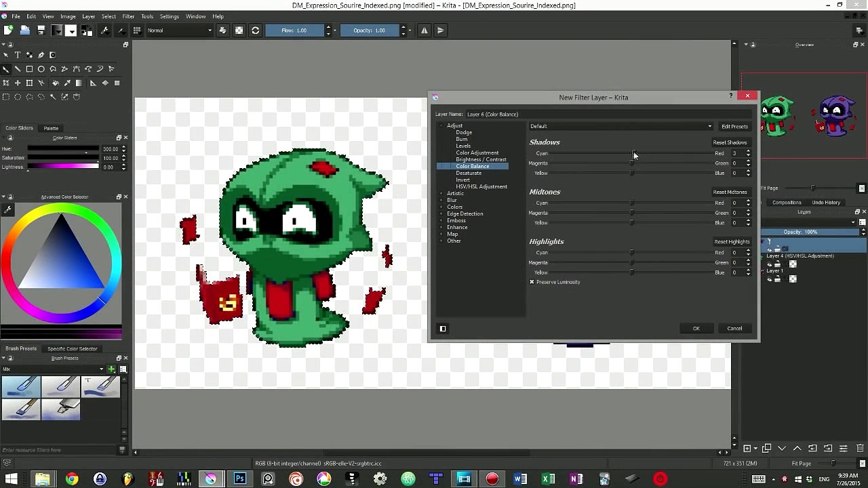Viewport: 868px width, 488px height.
Task: Select the Desaturate filter
Action: pos(469,173)
